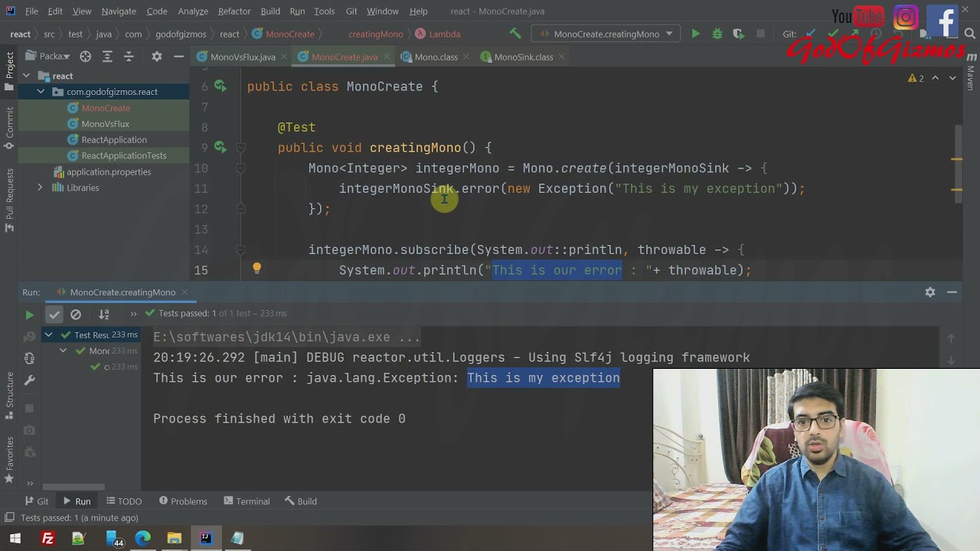The image size is (980, 551).
Task: Rerun tests in the Run panel
Action: pos(29,315)
